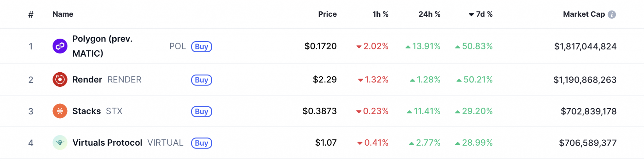This screenshot has height=162, width=644.
Task: Click the 7d % sort arrow
Action: point(471,14)
